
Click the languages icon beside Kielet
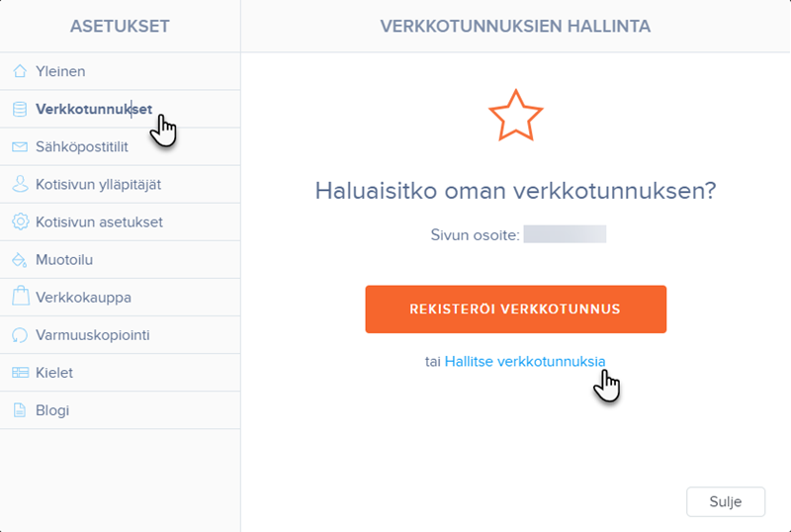pyautogui.click(x=20, y=373)
